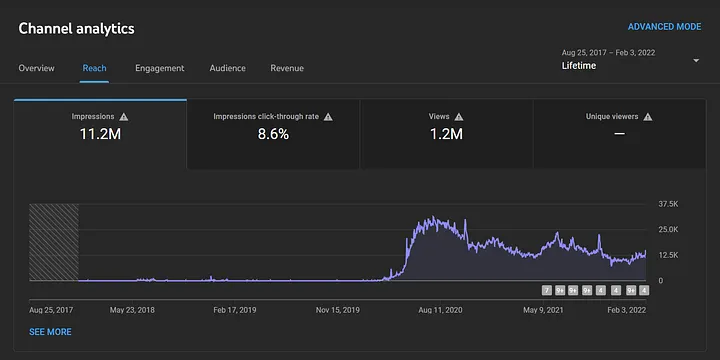Click the rightmost video marker labeled 4
Screen dimensions: 720x360
[x=644, y=290]
